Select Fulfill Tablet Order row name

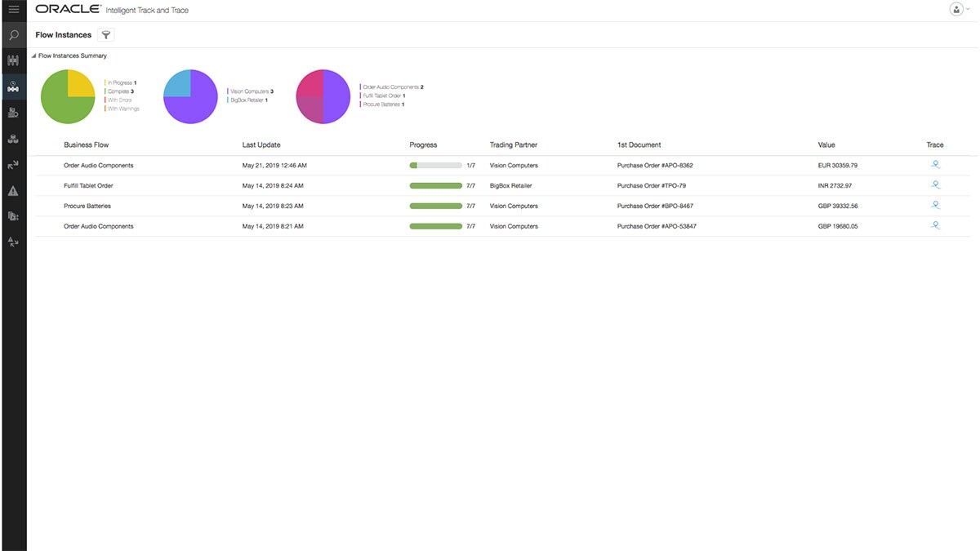pyautogui.click(x=88, y=185)
